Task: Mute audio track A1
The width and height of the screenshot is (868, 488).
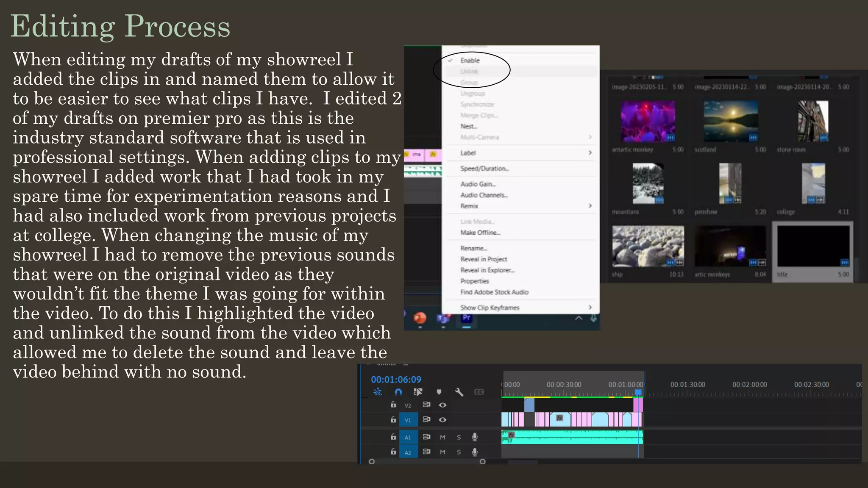Action: 442,437
